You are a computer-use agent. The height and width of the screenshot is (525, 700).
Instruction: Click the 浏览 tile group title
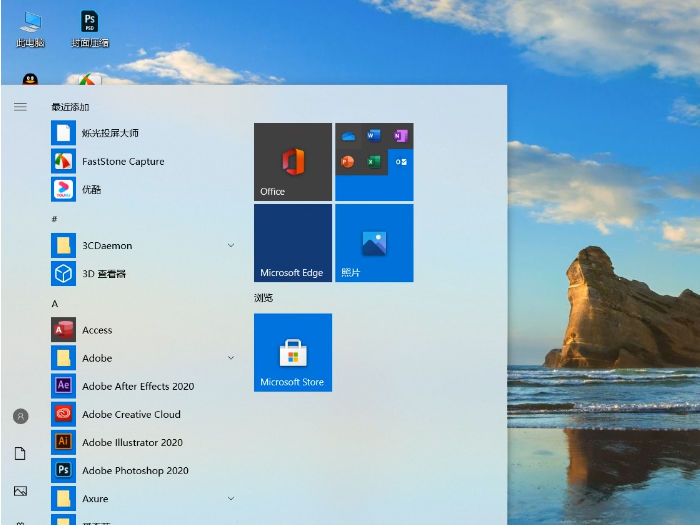tap(263, 298)
